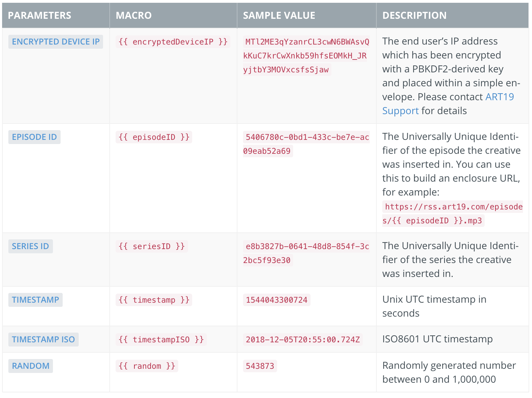Screen dimensions: 532x398
Task: Click the SERIES ID parameter tag
Action: (30, 246)
